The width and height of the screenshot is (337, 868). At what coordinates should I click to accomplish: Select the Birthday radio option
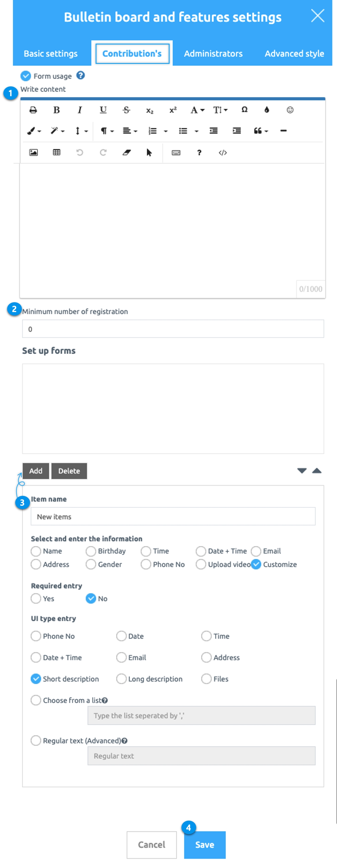coord(91,551)
